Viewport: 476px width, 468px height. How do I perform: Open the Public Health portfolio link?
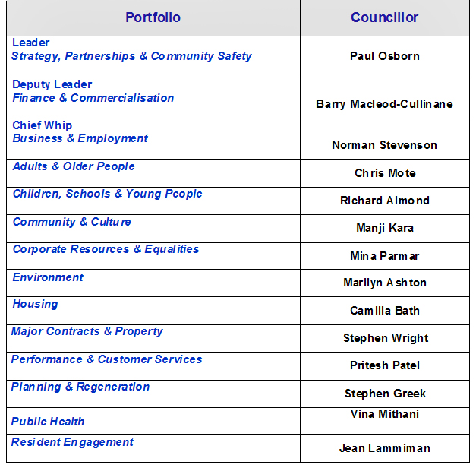48,422
